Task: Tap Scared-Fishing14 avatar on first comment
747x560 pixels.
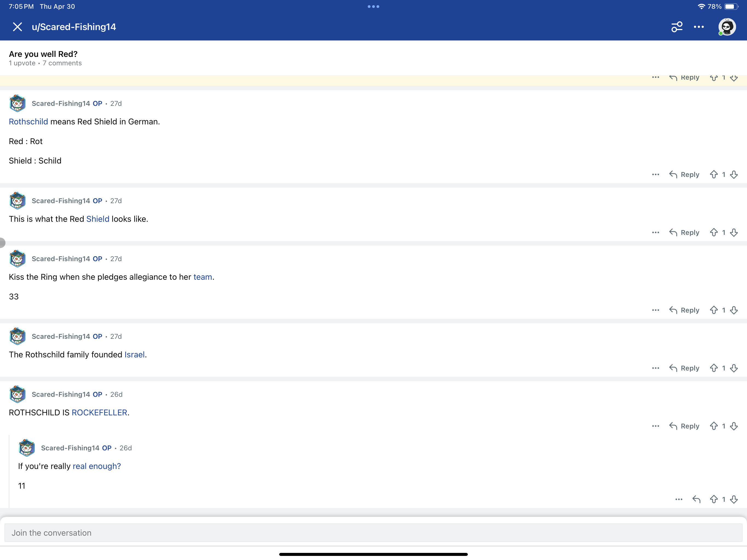Action: click(17, 103)
